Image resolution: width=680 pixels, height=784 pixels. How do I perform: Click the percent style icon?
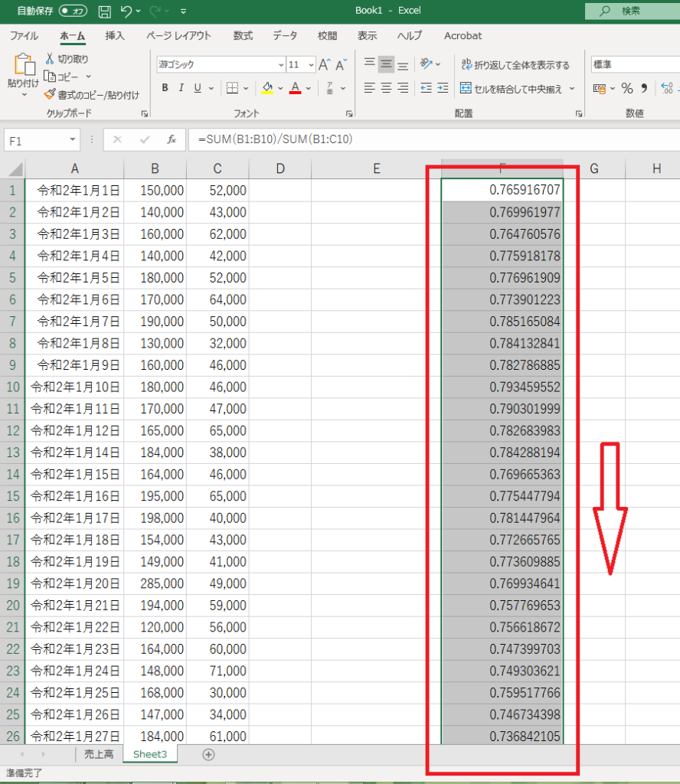coord(626,89)
